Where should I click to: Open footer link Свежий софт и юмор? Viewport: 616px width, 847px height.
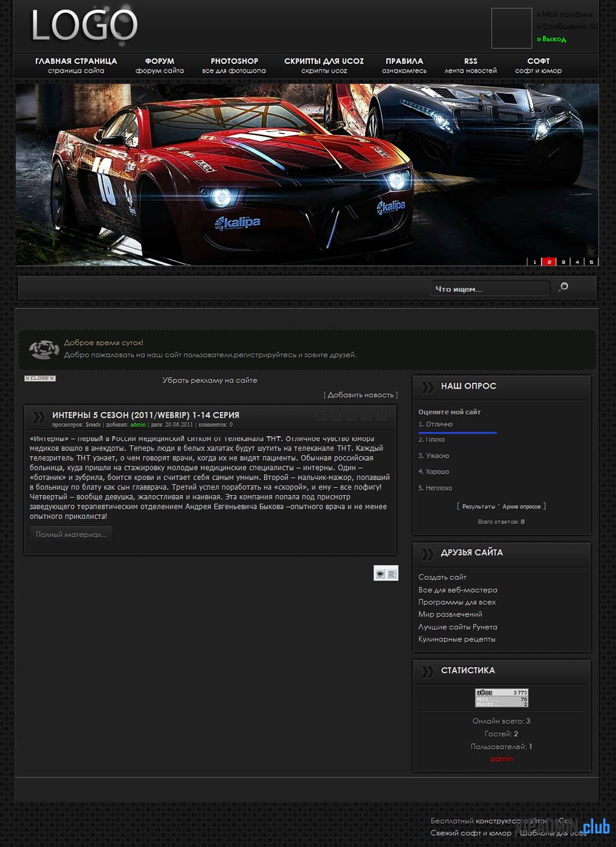pos(471,833)
